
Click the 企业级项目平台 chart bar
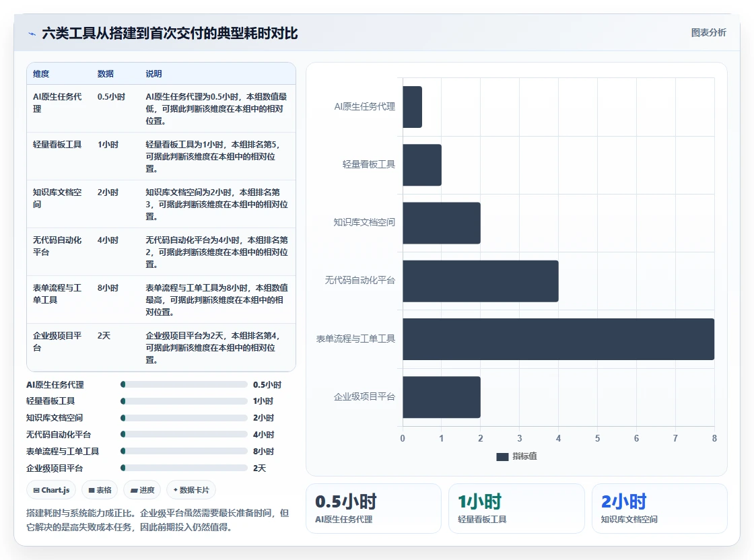[442, 397]
